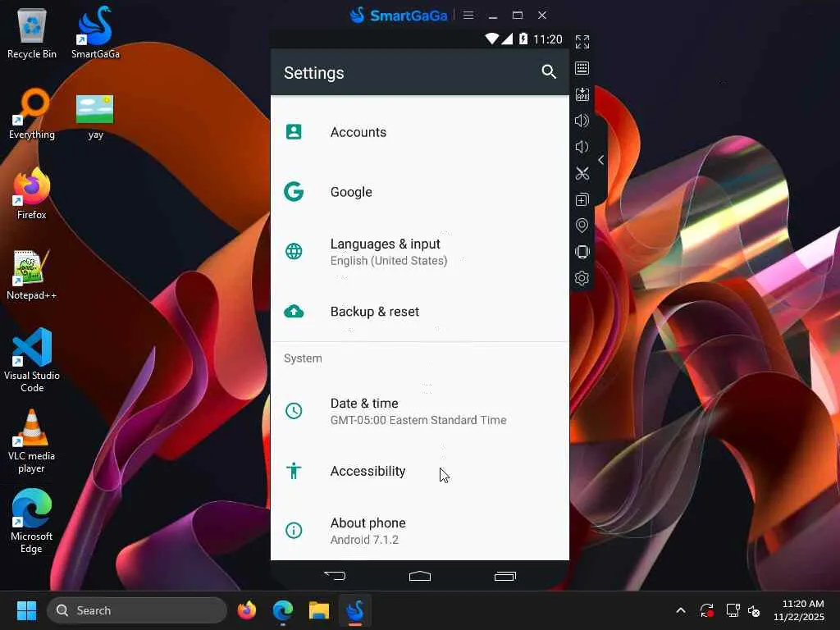The image size is (840, 630).
Task: Click the Google G icon
Action: (294, 191)
